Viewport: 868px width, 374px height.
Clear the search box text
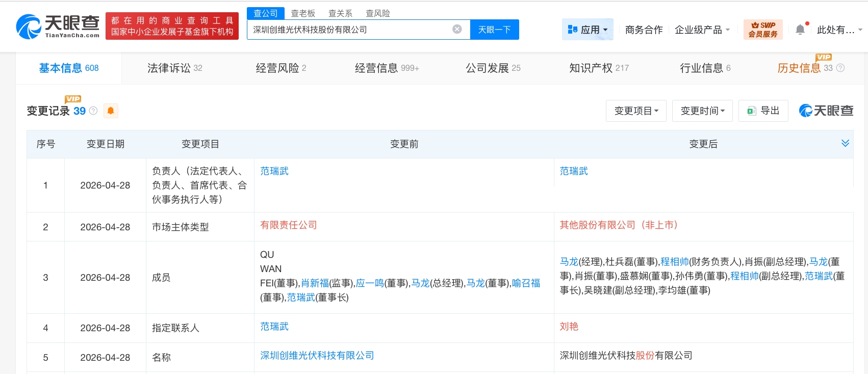[457, 30]
